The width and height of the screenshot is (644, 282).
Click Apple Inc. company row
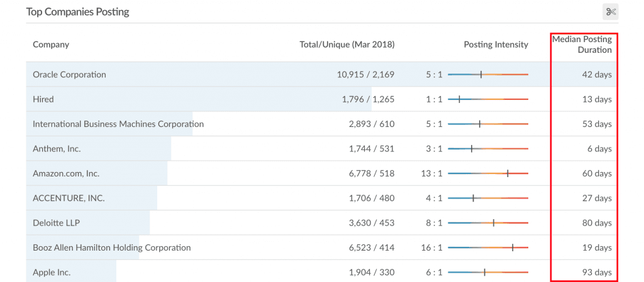(321, 272)
